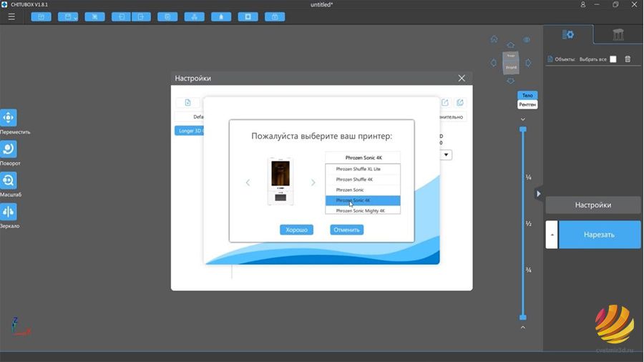Select the Default profile tab in Настройки

click(x=190, y=117)
